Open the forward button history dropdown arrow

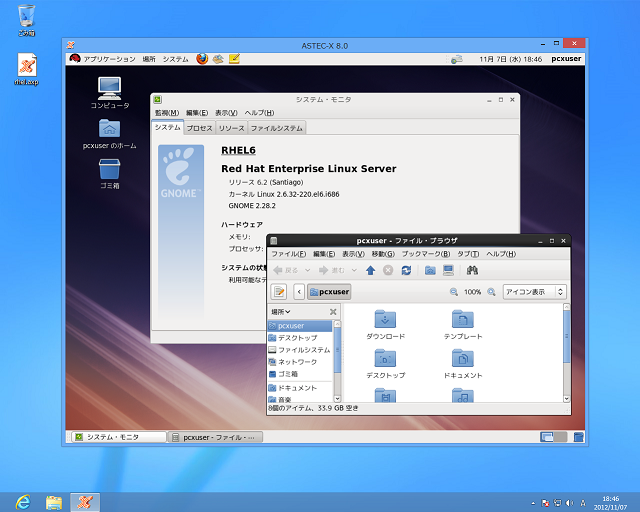[x=354, y=270]
